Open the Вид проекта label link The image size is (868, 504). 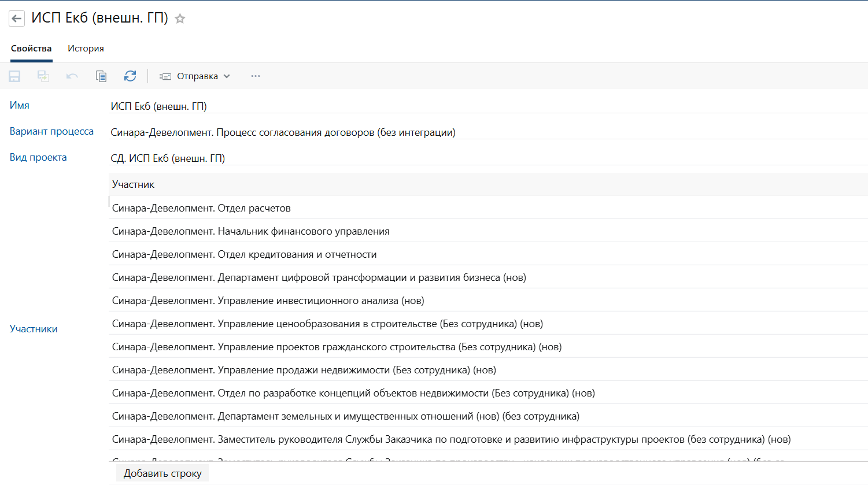click(38, 157)
